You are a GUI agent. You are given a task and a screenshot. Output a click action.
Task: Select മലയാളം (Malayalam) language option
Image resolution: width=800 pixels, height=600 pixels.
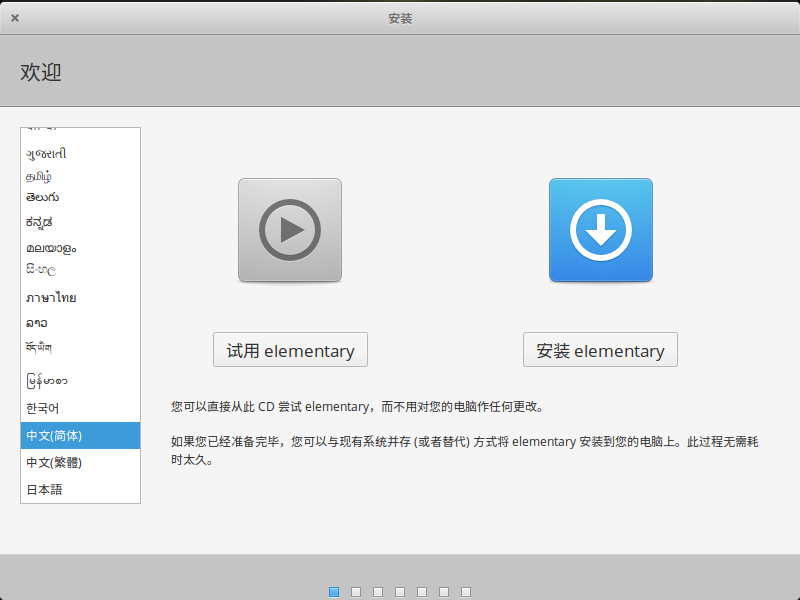pyautogui.click(x=51, y=247)
